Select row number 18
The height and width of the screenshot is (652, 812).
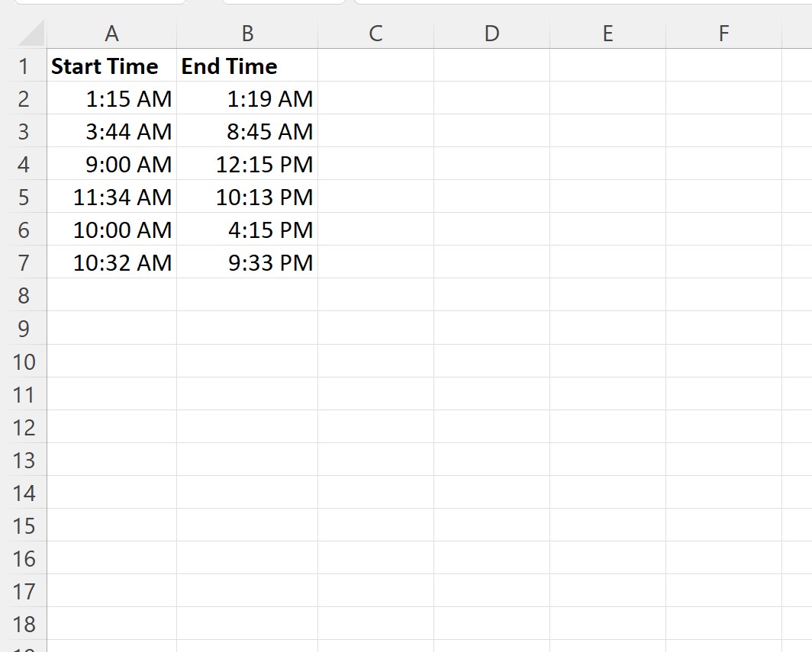pos(25,624)
